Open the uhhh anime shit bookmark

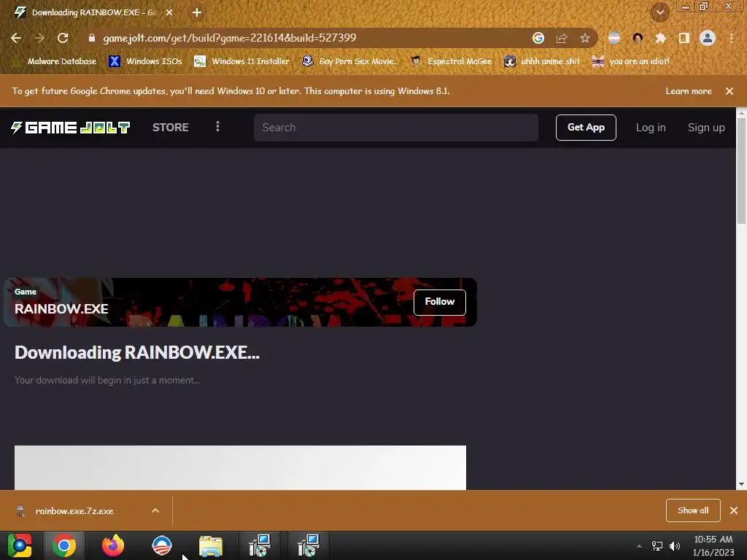pyautogui.click(x=542, y=61)
